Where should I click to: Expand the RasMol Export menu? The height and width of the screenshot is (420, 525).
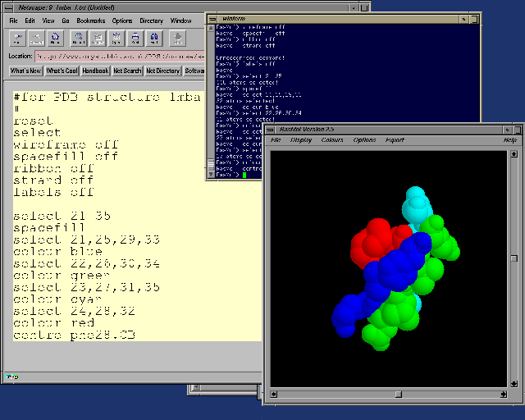pos(395,140)
